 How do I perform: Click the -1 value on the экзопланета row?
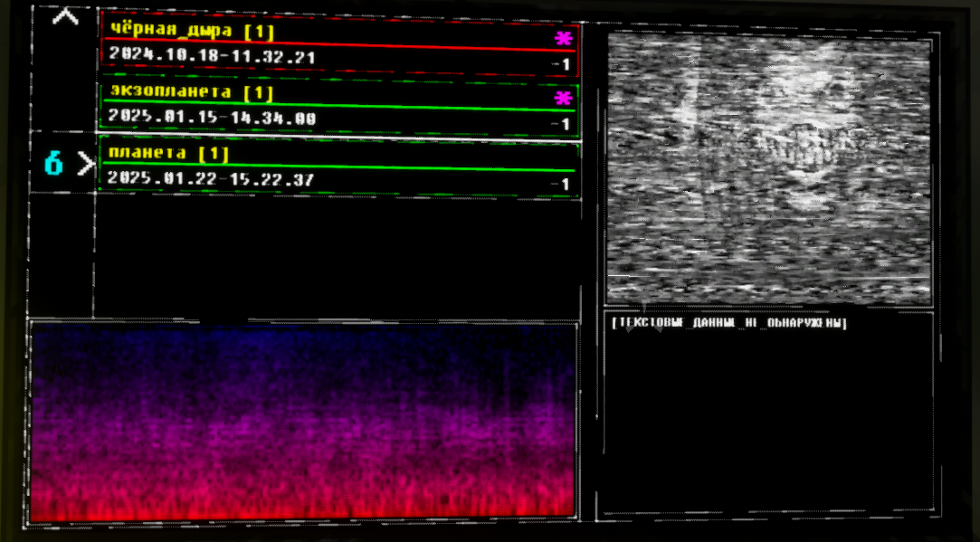pyautogui.click(x=561, y=124)
